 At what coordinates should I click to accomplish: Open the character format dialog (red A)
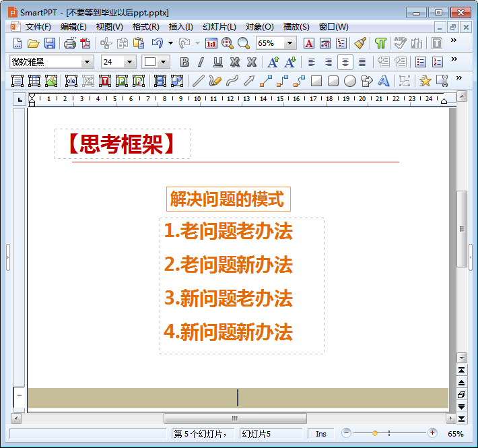click(309, 43)
